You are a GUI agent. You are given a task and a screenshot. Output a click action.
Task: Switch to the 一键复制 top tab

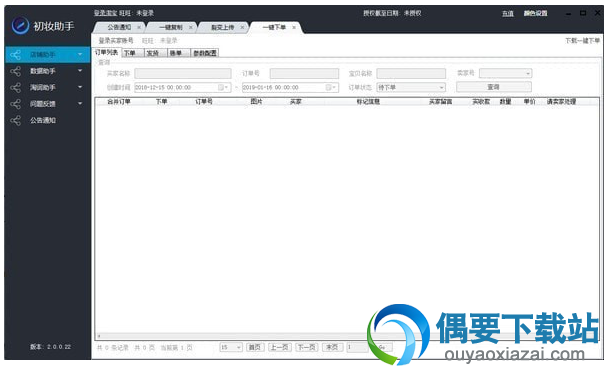pyautogui.click(x=171, y=27)
